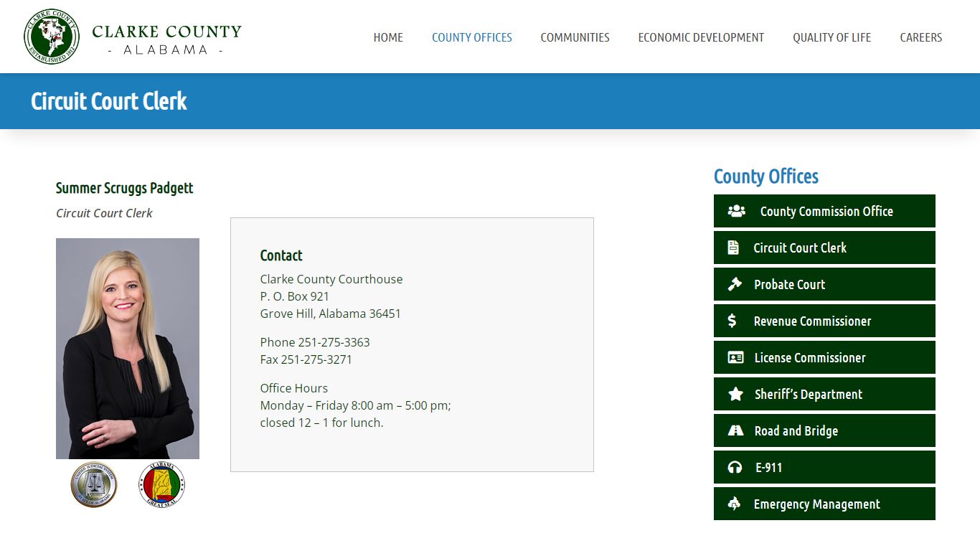
Task: Visit the Emergency Management page
Action: click(x=824, y=504)
